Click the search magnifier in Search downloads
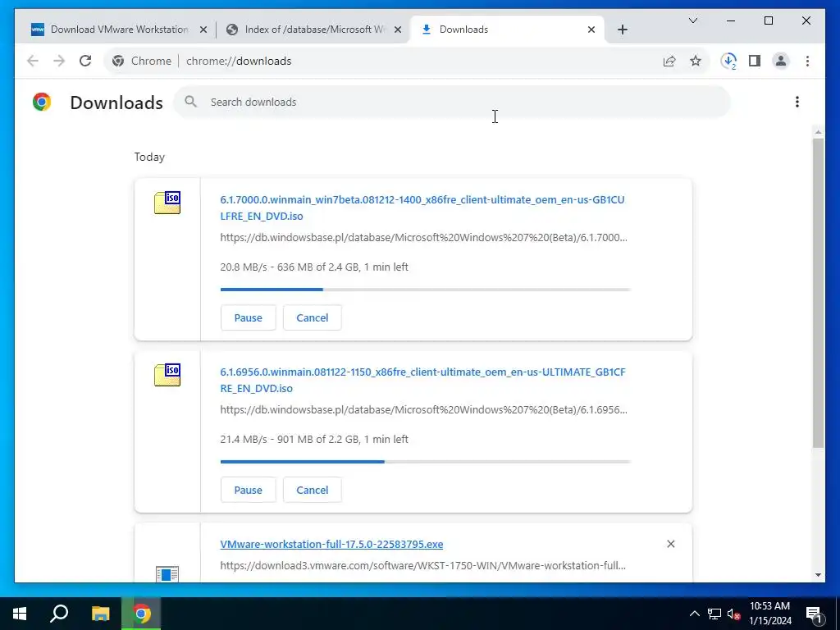This screenshot has height=630, width=840. pyautogui.click(x=190, y=102)
